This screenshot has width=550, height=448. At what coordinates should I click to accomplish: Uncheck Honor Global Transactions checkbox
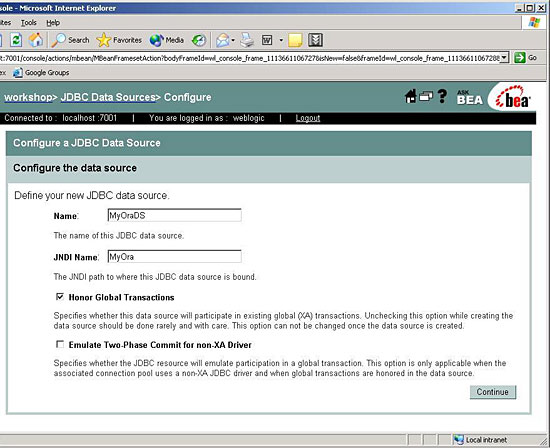(60, 297)
